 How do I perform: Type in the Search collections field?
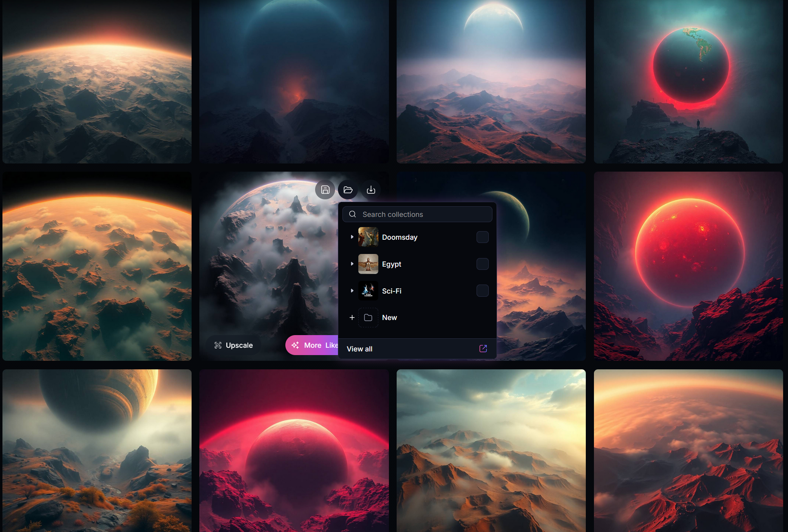pos(424,214)
